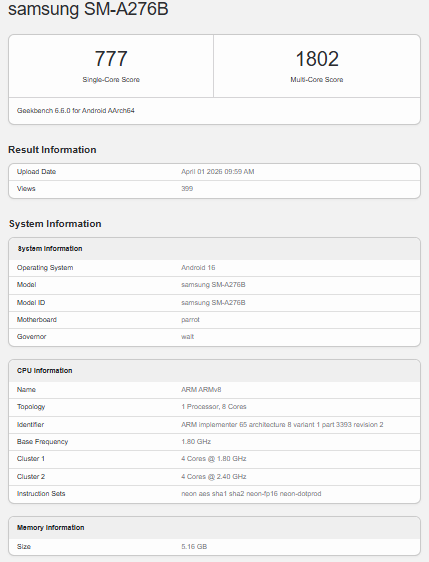The image size is (429, 562).
Task: Click the 'Name' row label
Action: (26, 390)
